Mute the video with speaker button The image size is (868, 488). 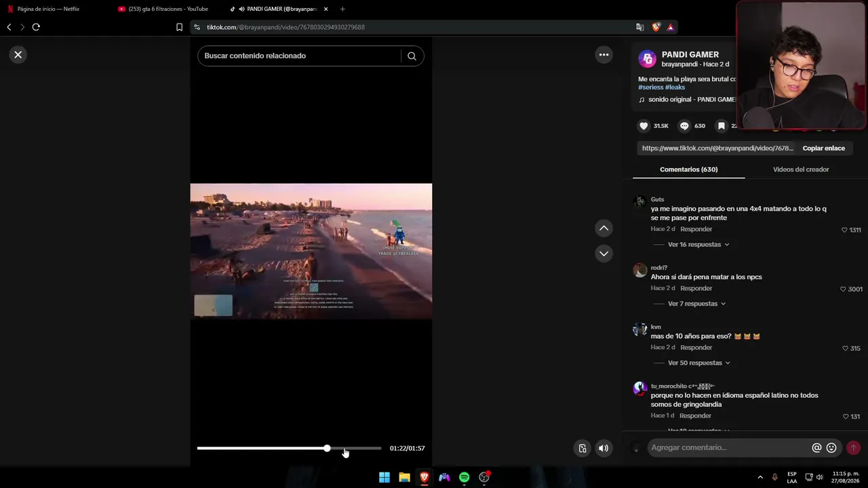604,448
